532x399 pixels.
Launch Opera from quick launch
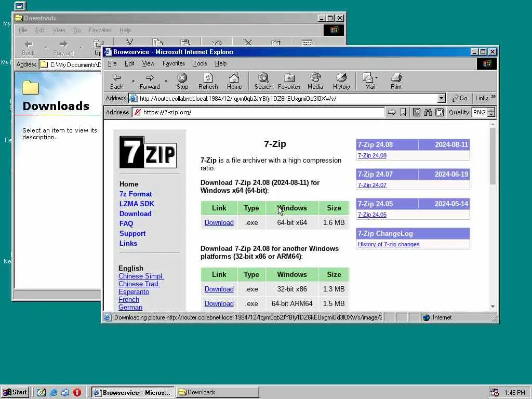[x=77, y=393]
